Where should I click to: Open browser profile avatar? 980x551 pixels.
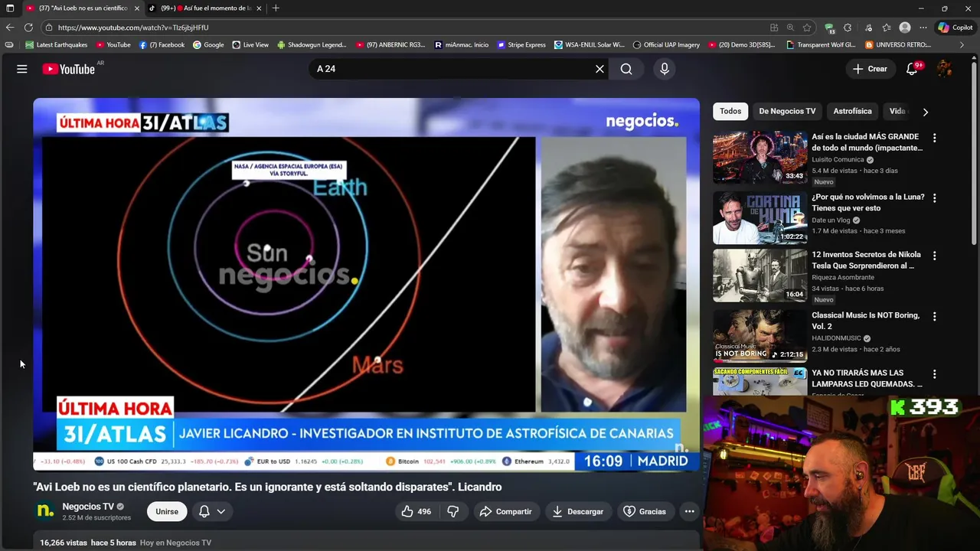click(x=905, y=27)
